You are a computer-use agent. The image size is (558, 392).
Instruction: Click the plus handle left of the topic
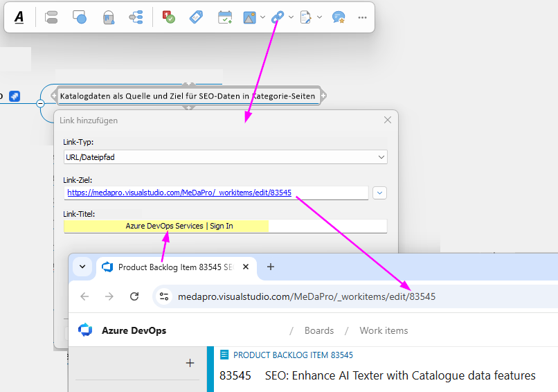[x=54, y=96]
